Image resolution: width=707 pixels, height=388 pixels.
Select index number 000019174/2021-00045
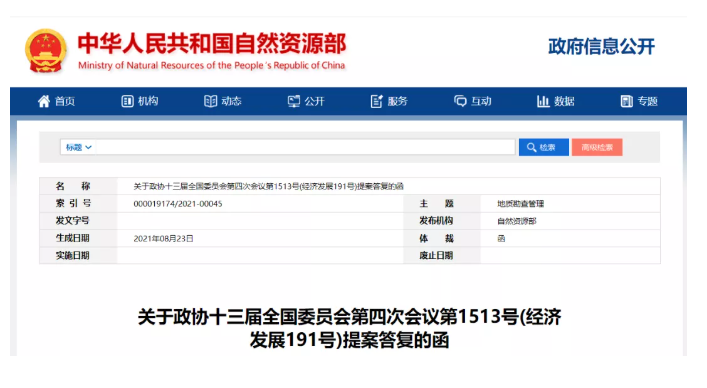pos(178,204)
